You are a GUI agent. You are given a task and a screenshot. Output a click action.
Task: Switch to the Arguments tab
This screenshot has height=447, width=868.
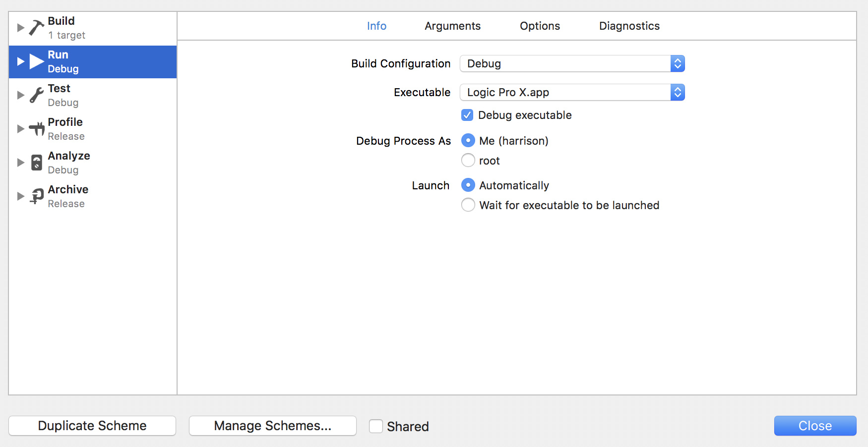click(452, 26)
